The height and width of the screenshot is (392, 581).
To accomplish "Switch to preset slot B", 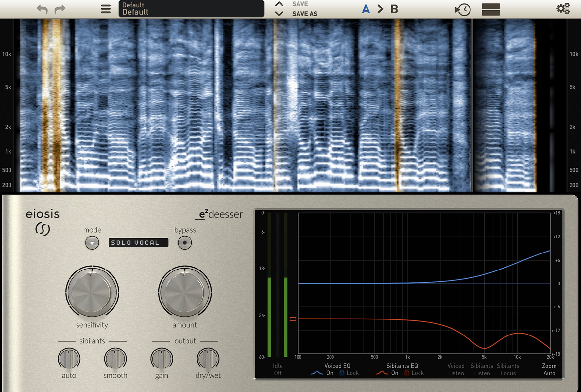I will point(394,9).
